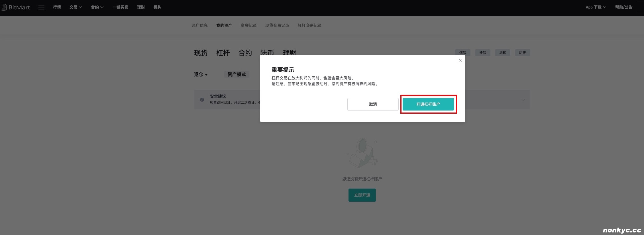Viewport: 644px width, 235px height.
Task: Expand the security advice chevron
Action: [523, 100]
